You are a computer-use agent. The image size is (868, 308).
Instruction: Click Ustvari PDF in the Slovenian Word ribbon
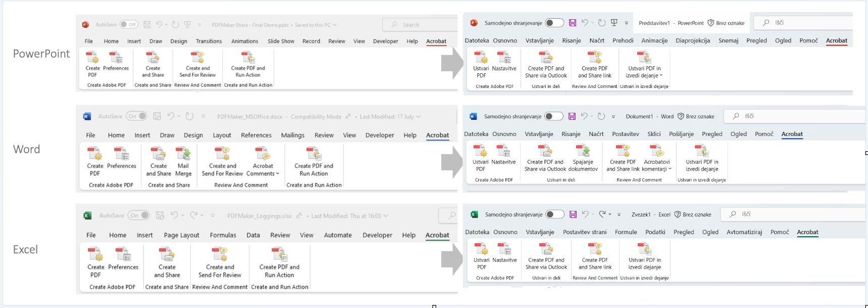[480, 158]
